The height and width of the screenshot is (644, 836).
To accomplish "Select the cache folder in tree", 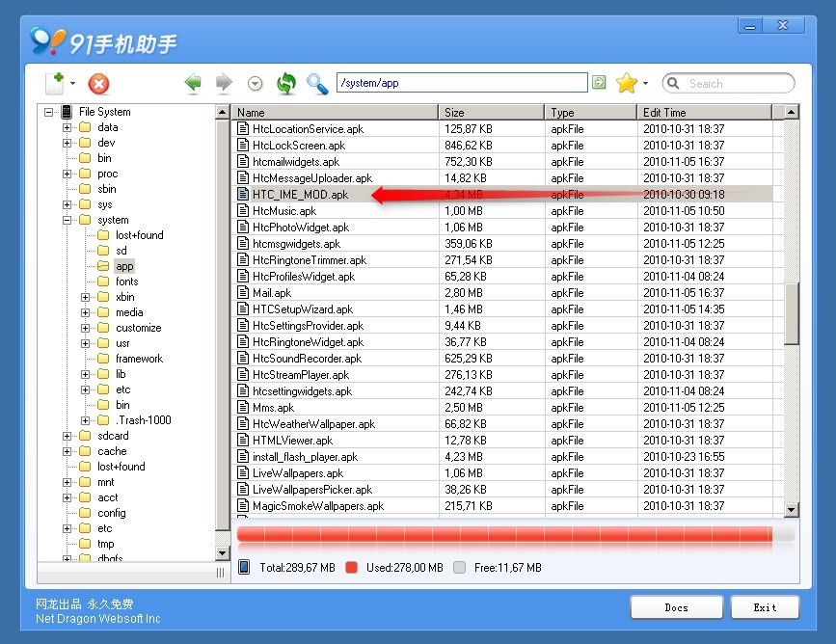I will pyautogui.click(x=112, y=451).
